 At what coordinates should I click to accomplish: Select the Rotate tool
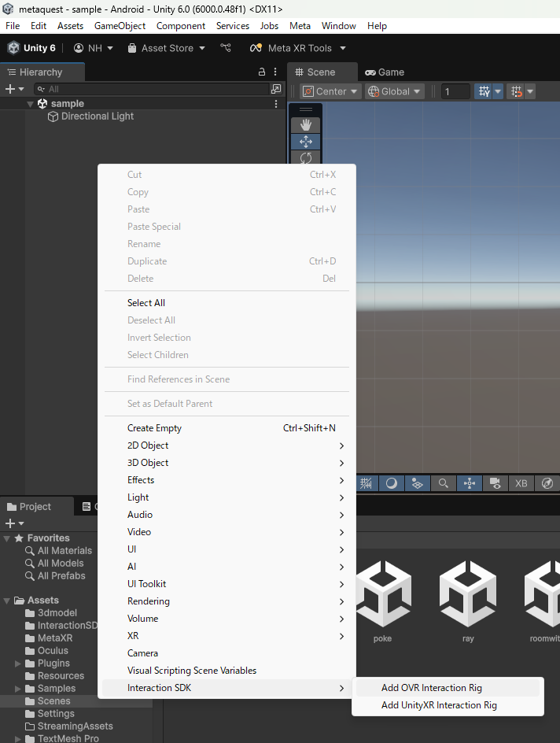coord(306,157)
